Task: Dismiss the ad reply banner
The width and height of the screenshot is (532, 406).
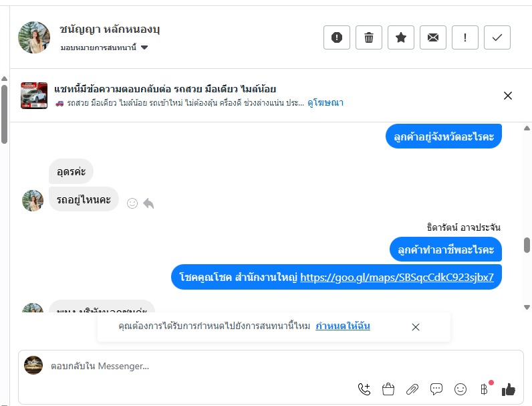Action: point(508,96)
